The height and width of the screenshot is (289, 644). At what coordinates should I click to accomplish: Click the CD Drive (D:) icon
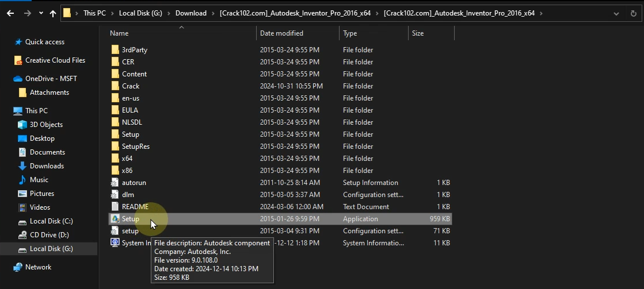tap(22, 235)
